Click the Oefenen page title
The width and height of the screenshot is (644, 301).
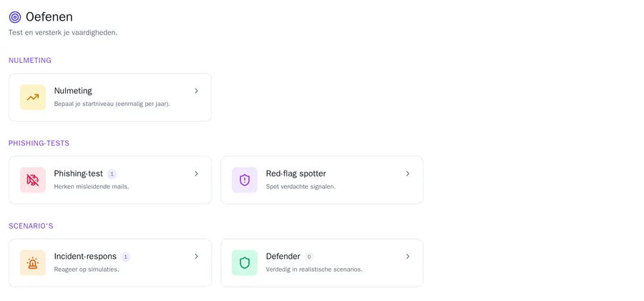click(49, 17)
